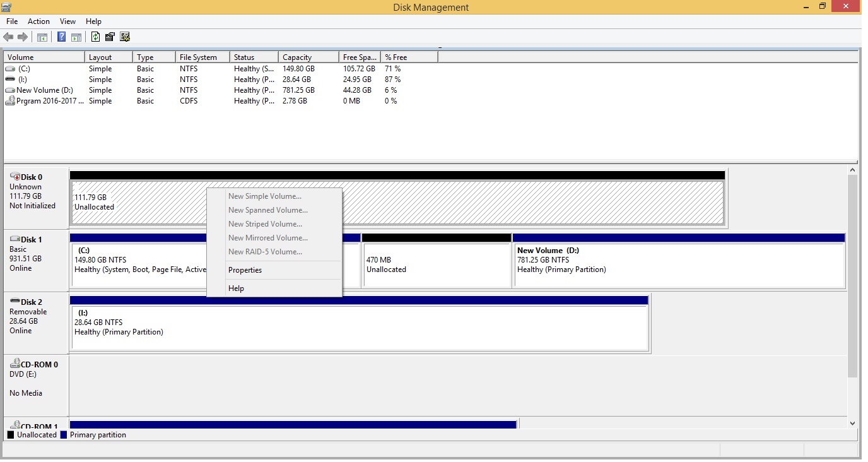
Task: Open the Properties toolbar icon
Action: click(110, 37)
